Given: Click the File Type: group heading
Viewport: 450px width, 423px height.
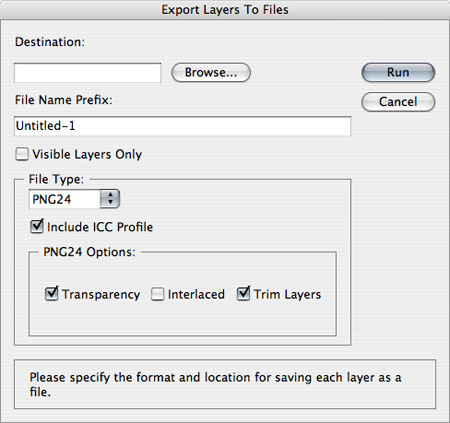Looking at the screenshot, I should tap(56, 179).
